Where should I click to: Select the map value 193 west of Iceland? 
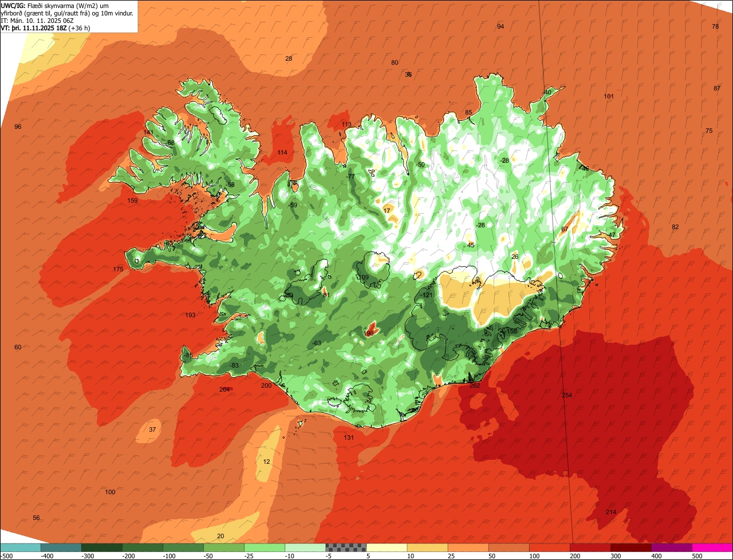(190, 315)
